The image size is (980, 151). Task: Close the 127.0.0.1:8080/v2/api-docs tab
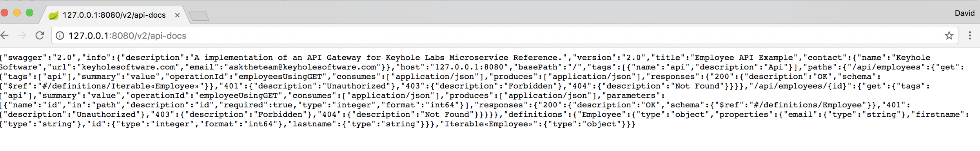click(x=177, y=15)
